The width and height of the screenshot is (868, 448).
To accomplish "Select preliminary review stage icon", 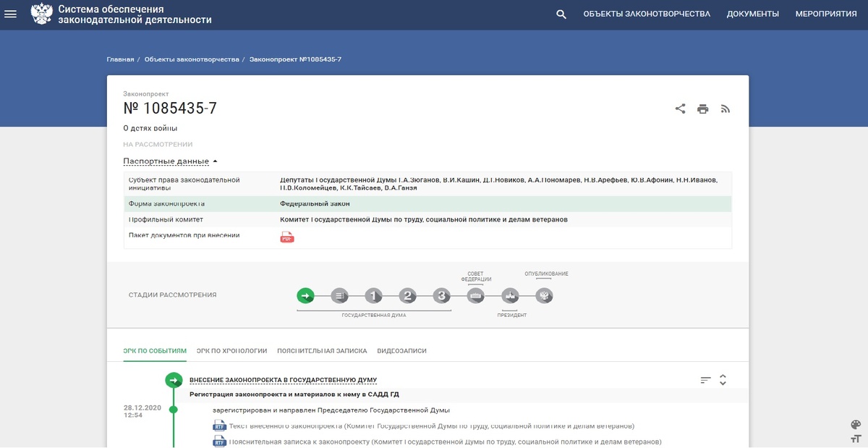I will pos(340,295).
